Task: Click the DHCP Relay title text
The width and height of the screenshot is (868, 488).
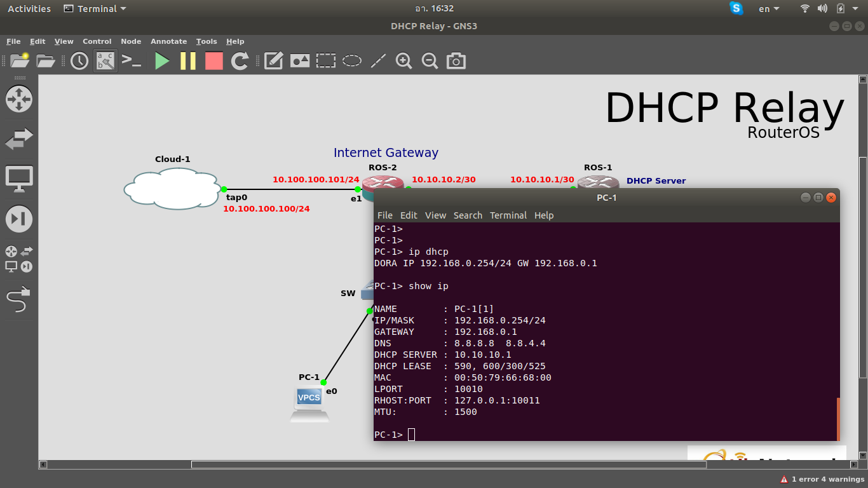Action: [x=724, y=107]
